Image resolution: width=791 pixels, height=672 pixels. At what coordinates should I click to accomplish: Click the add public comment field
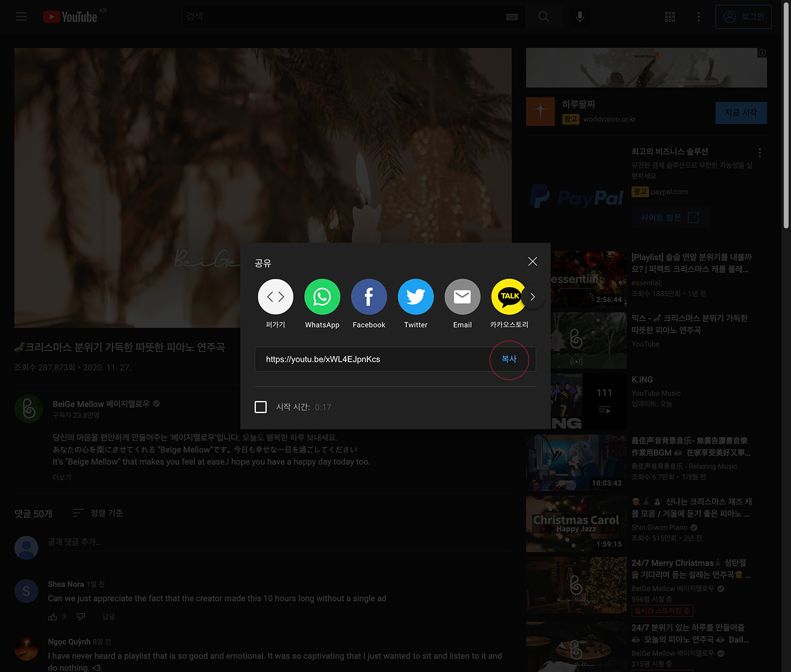pos(279,542)
